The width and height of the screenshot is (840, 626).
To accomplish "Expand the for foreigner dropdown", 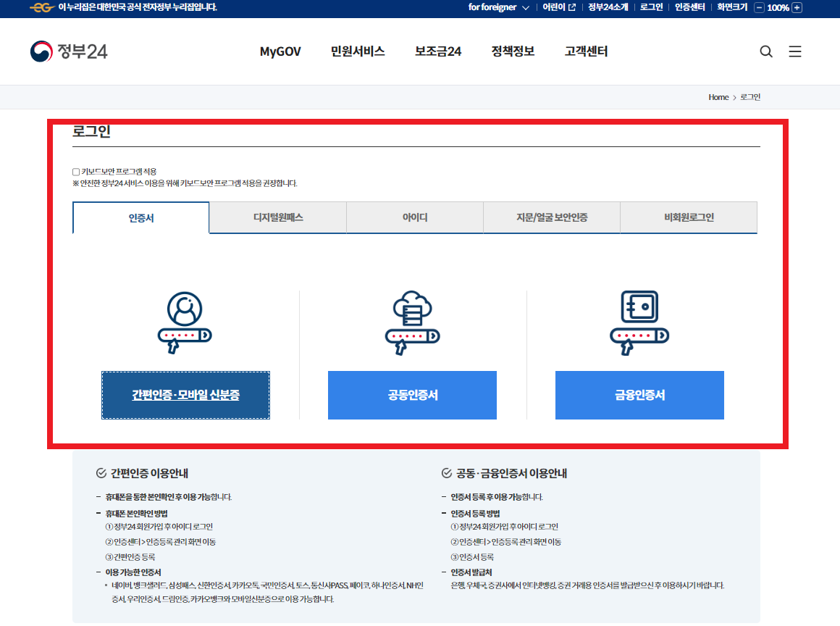I will point(499,7).
